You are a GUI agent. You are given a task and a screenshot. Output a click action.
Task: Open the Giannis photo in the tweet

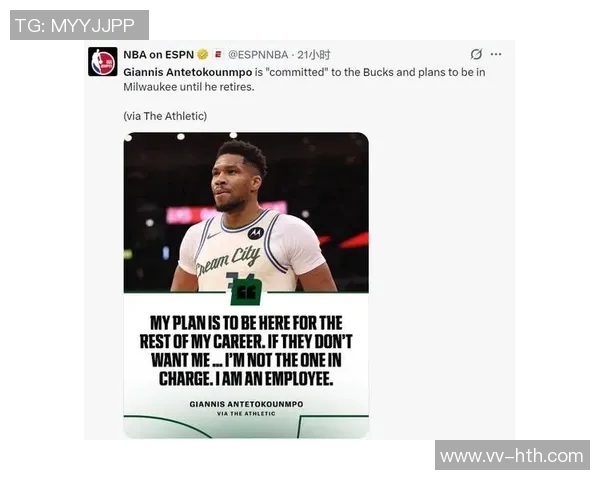coord(246,212)
